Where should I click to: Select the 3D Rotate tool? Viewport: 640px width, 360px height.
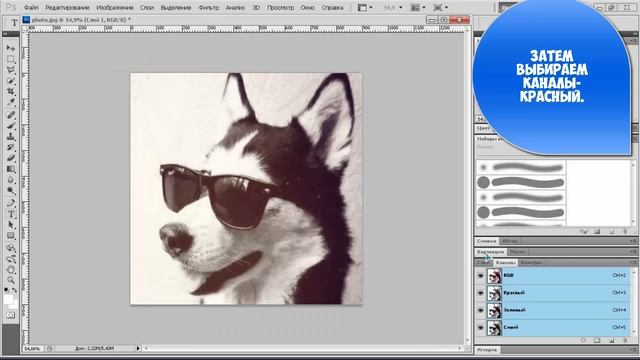coord(11,248)
